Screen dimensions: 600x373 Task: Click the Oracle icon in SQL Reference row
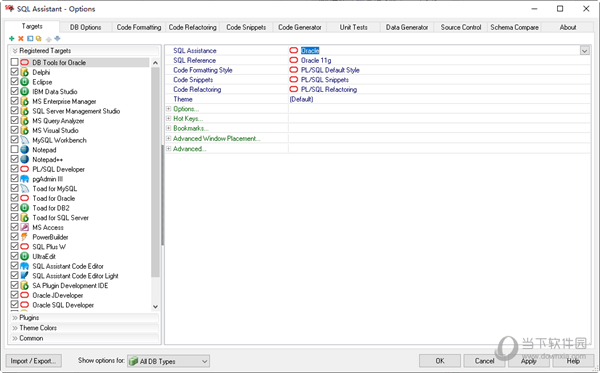coord(293,60)
